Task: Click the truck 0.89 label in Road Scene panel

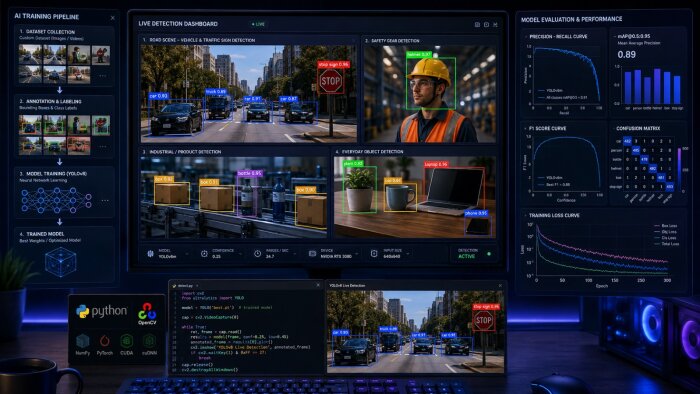Action: coord(216,91)
